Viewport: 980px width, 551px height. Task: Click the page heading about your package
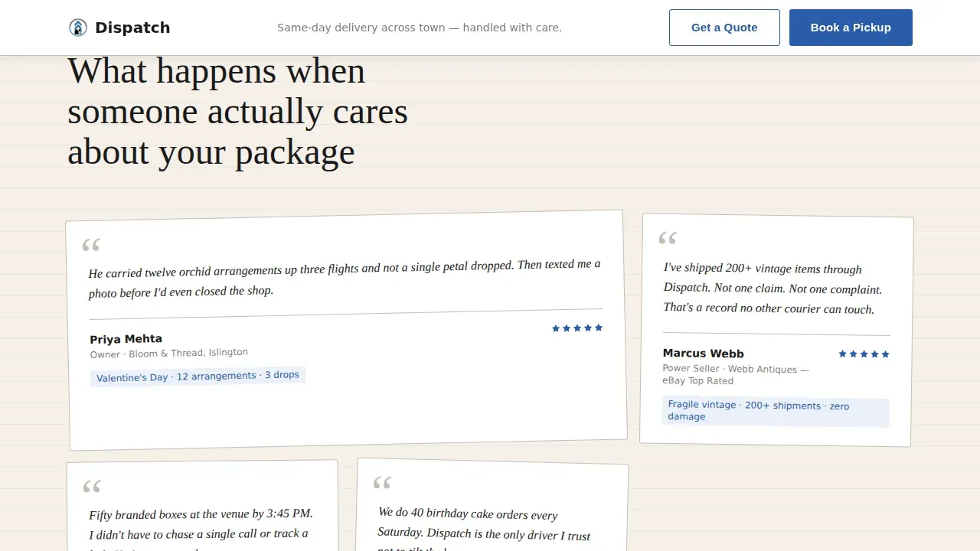tap(237, 112)
